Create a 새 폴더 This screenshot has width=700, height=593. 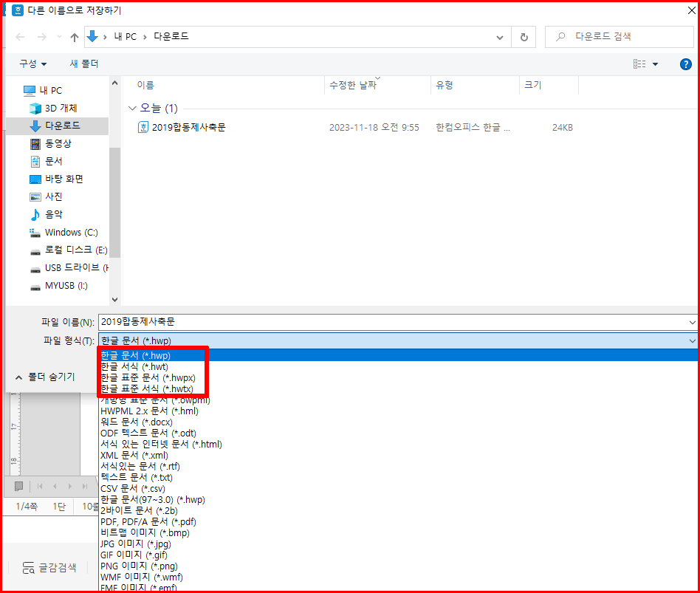84,64
